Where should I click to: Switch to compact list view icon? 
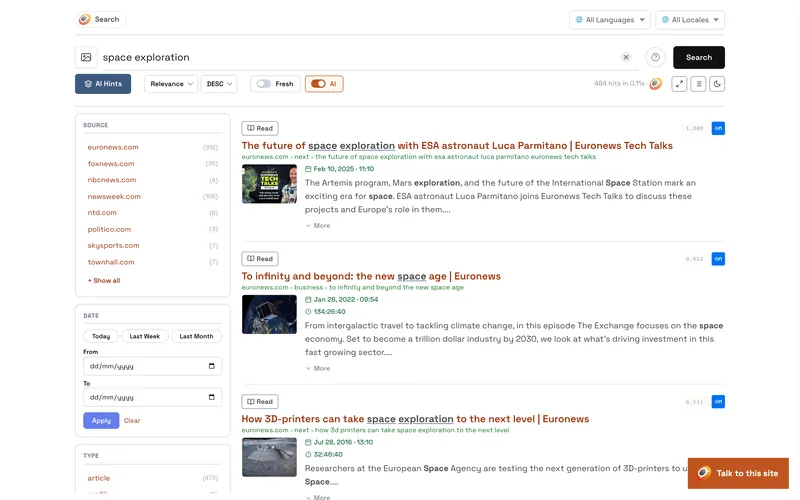pos(698,84)
